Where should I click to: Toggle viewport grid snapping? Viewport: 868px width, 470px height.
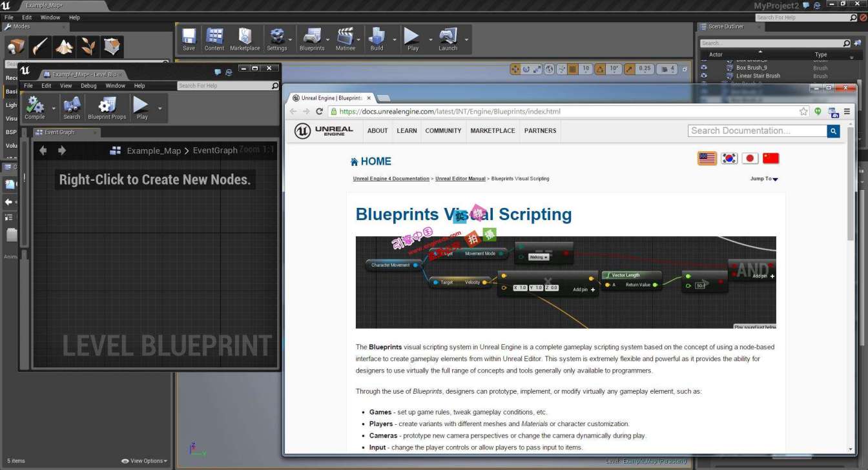tap(573, 69)
